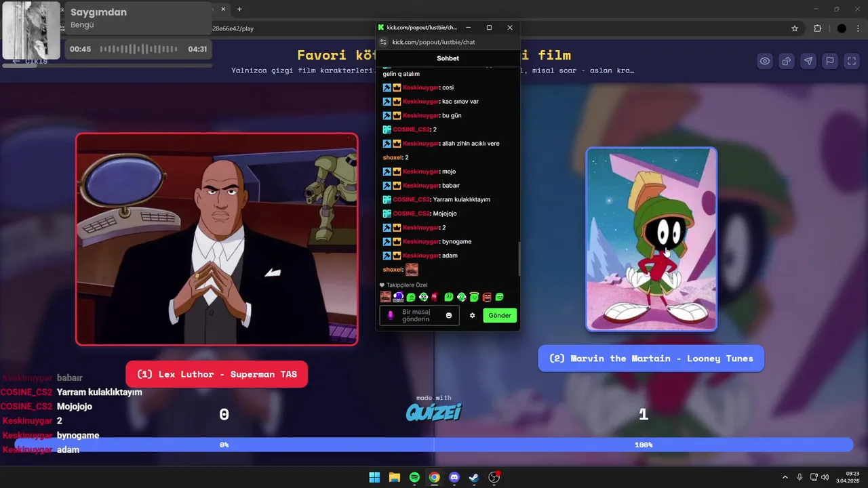Open the emoji picker smiley in chat input
Screen dimensions: 868x488
pyautogui.click(x=449, y=315)
